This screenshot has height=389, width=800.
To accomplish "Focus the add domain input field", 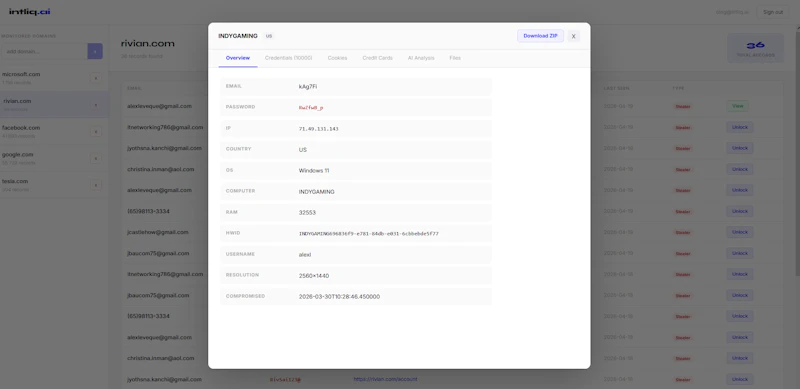I will coord(44,51).
